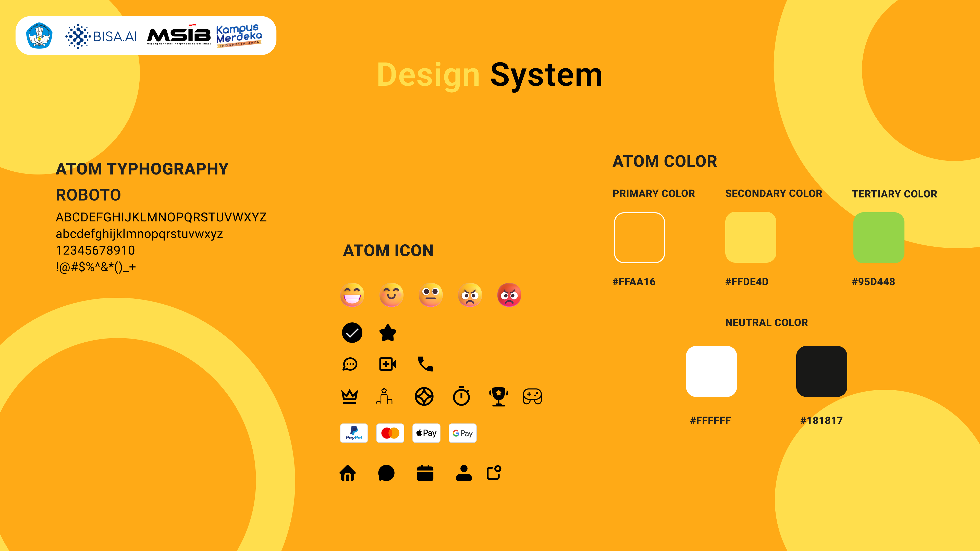Click the trophy with star icon
This screenshot has height=551, width=980.
tap(499, 397)
